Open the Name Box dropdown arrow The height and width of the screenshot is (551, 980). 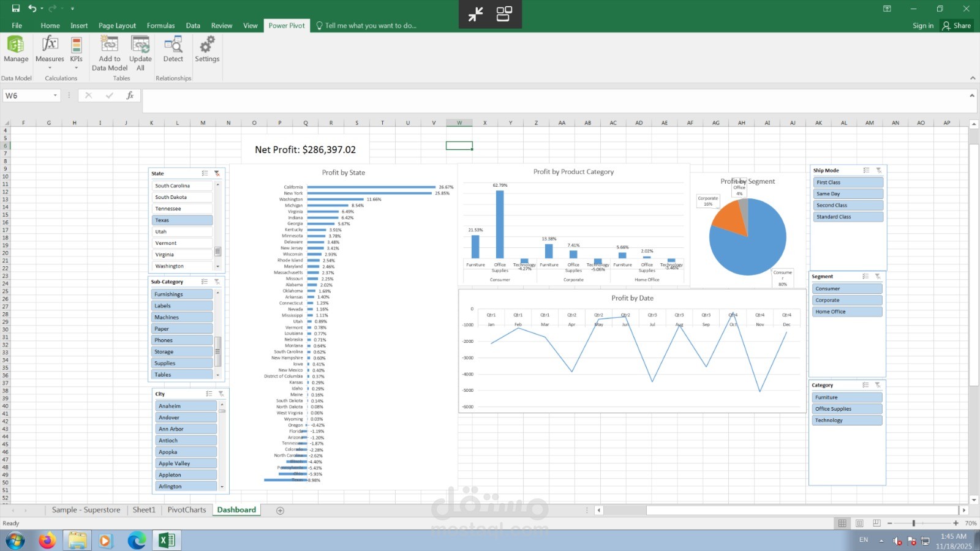(x=55, y=96)
